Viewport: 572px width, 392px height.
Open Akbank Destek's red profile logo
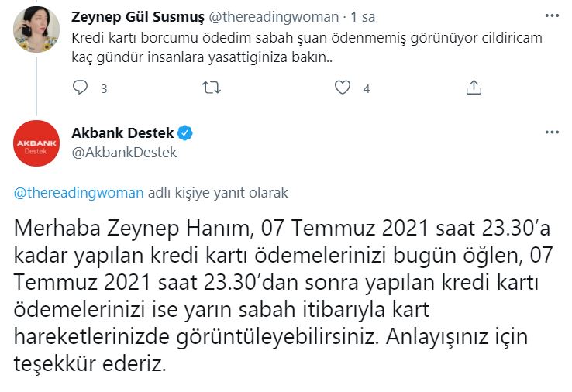click(37, 143)
